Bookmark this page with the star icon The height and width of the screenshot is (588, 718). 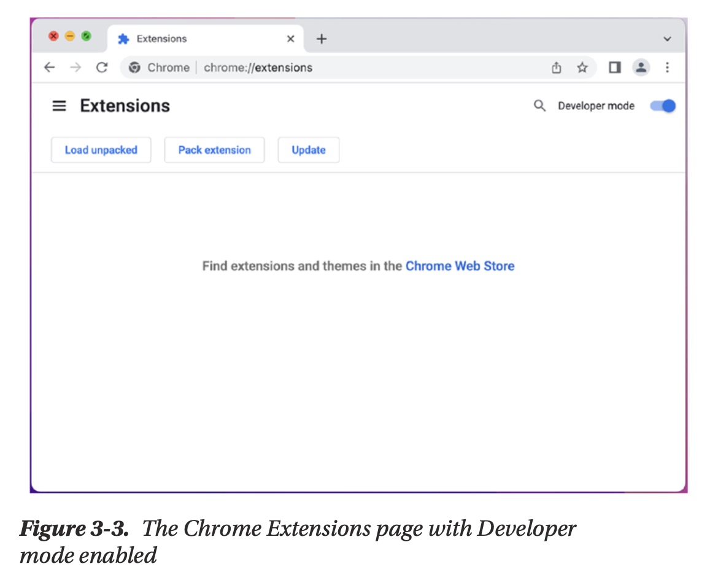point(582,68)
